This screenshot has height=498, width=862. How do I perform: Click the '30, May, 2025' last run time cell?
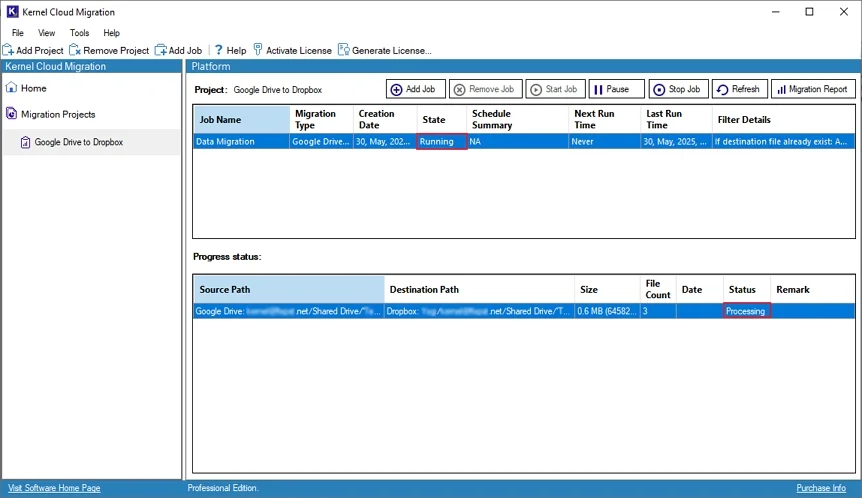[x=676, y=142]
